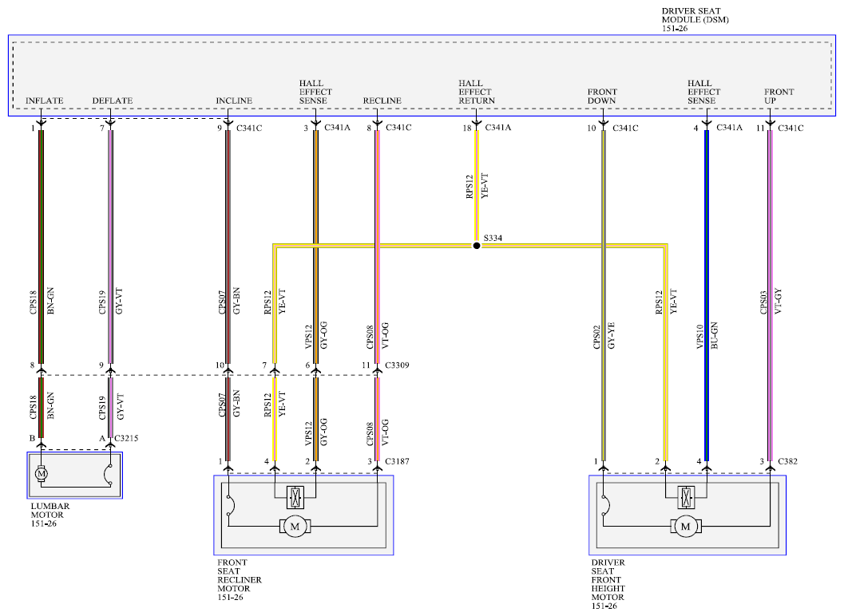The height and width of the screenshot is (616, 844).
Task: Click the INFLATE pin label
Action: (x=44, y=101)
